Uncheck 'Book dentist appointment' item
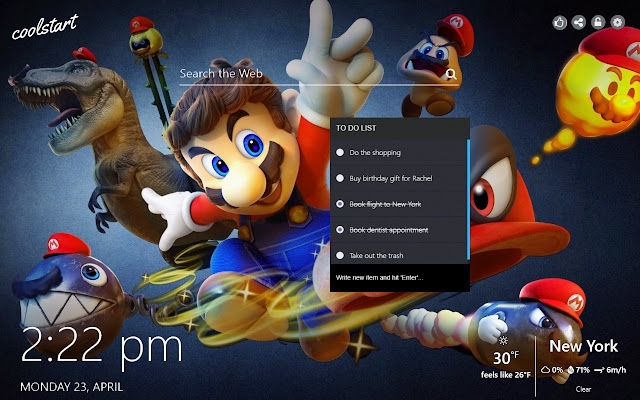 point(340,230)
